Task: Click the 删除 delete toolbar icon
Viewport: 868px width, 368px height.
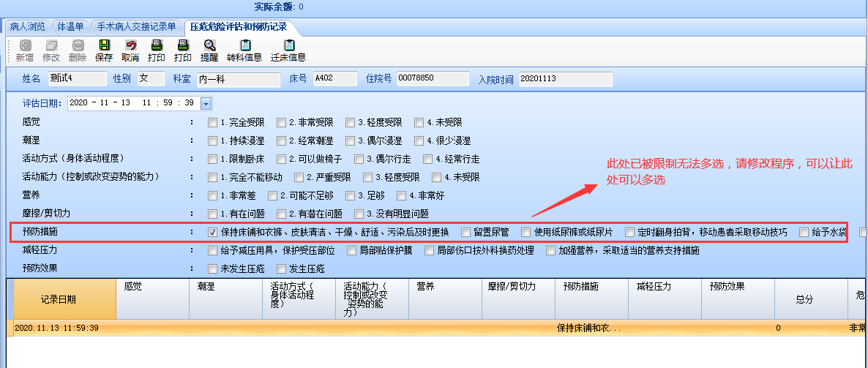Action: tap(78, 46)
